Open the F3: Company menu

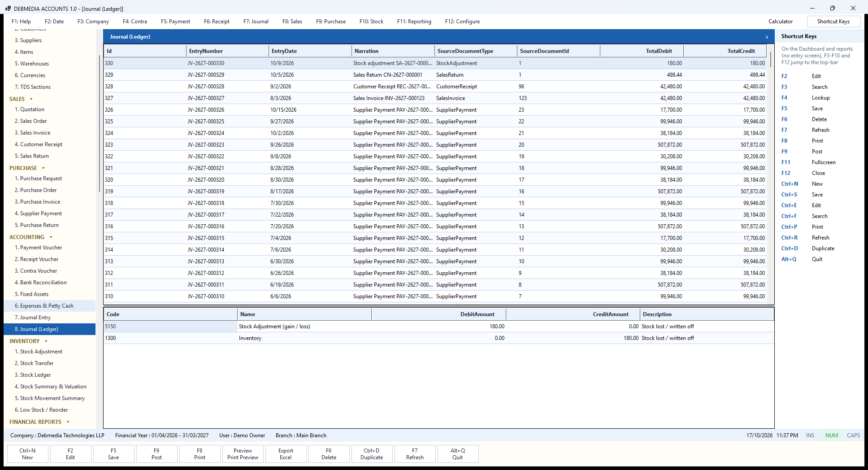(93, 22)
